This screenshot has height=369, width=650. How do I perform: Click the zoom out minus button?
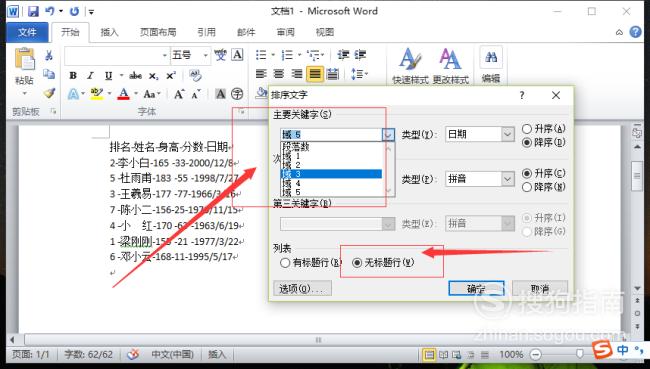pos(536,355)
